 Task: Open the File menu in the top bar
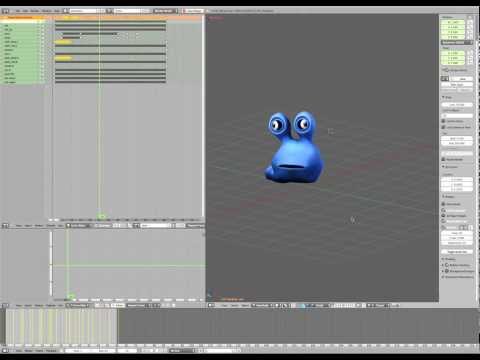tap(18, 11)
